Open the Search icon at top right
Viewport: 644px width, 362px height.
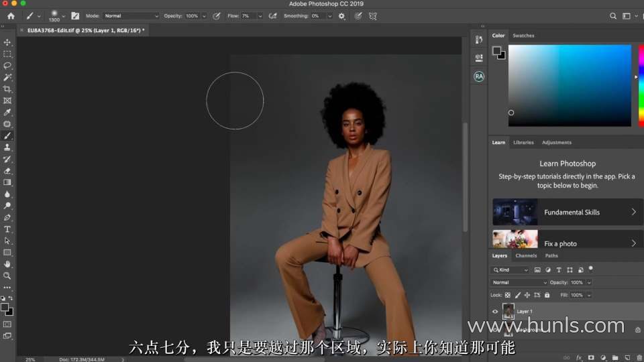click(x=613, y=15)
